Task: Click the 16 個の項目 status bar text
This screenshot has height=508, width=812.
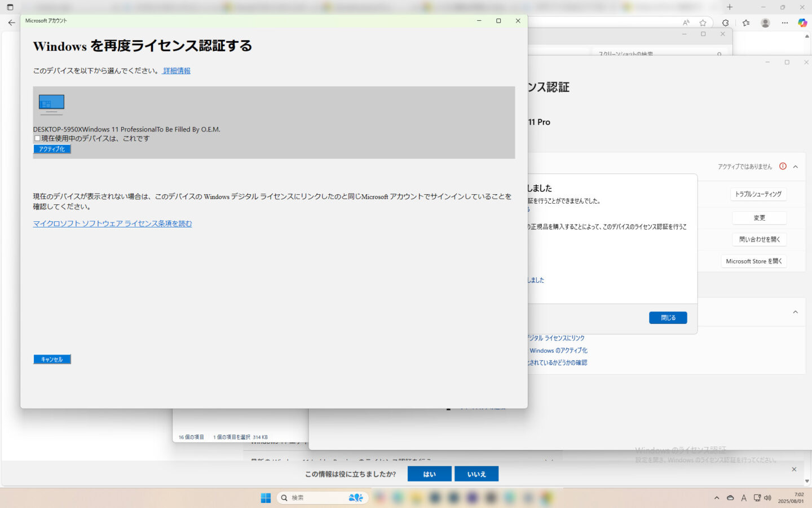Action: (x=191, y=437)
